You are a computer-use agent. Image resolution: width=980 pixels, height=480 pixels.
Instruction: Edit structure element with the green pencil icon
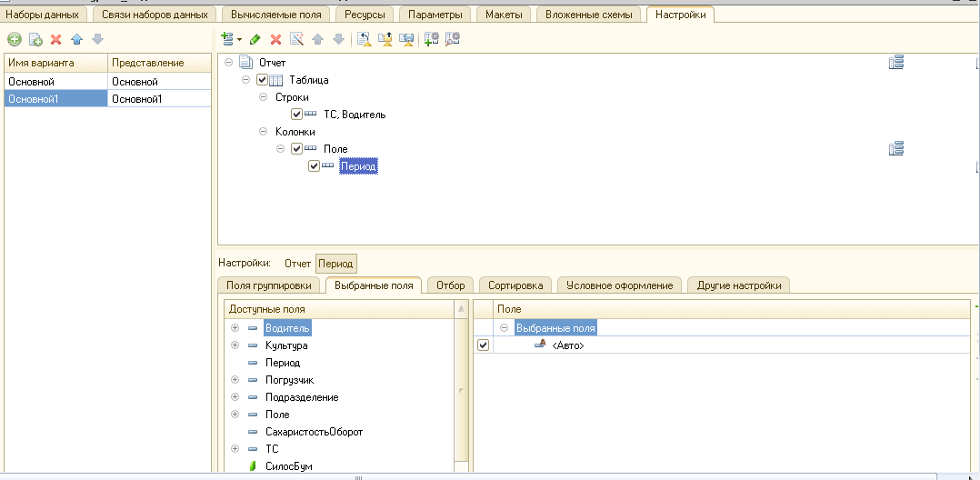pos(255,39)
